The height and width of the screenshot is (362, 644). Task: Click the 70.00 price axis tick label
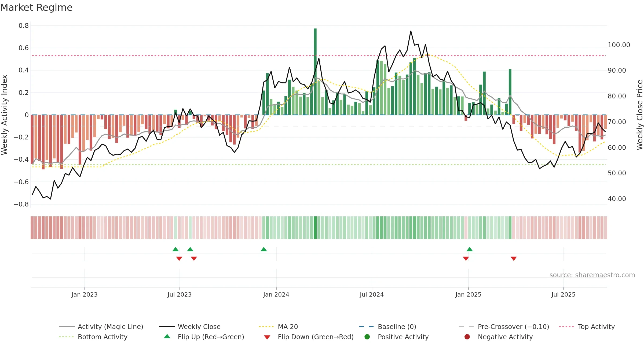point(617,122)
